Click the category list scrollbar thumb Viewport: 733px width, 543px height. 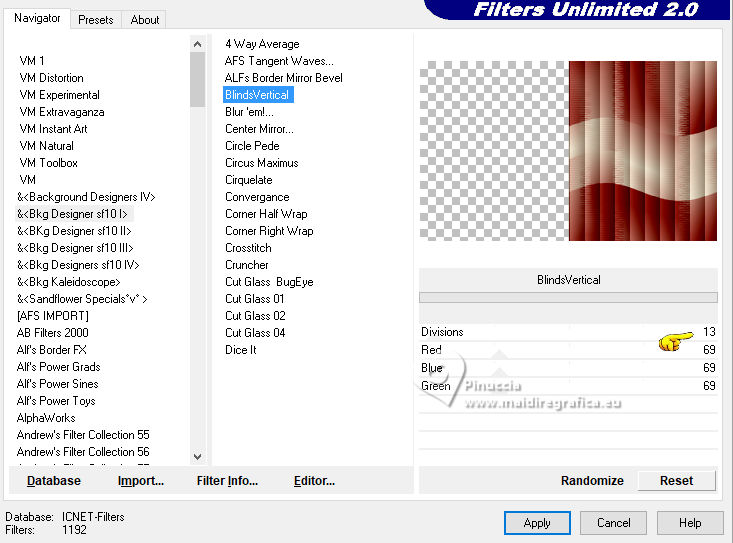pyautogui.click(x=198, y=79)
